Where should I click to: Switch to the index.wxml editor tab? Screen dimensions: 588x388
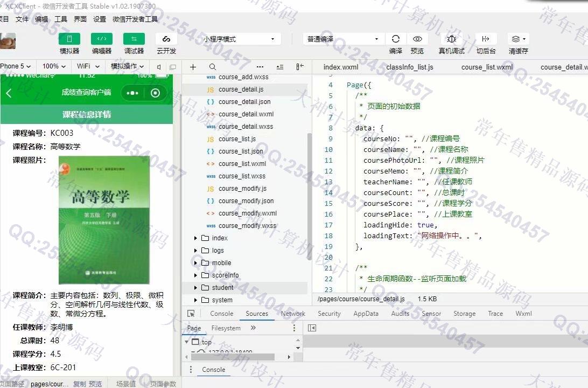(341, 67)
